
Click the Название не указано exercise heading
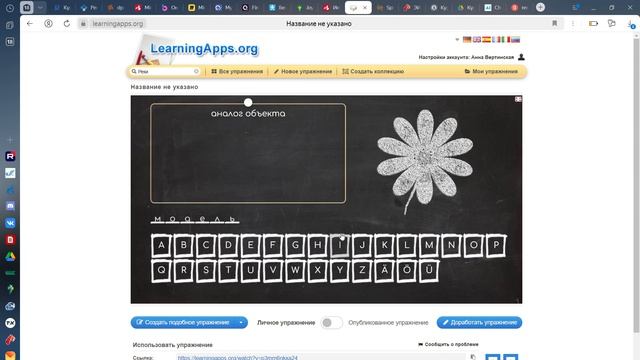tap(164, 87)
